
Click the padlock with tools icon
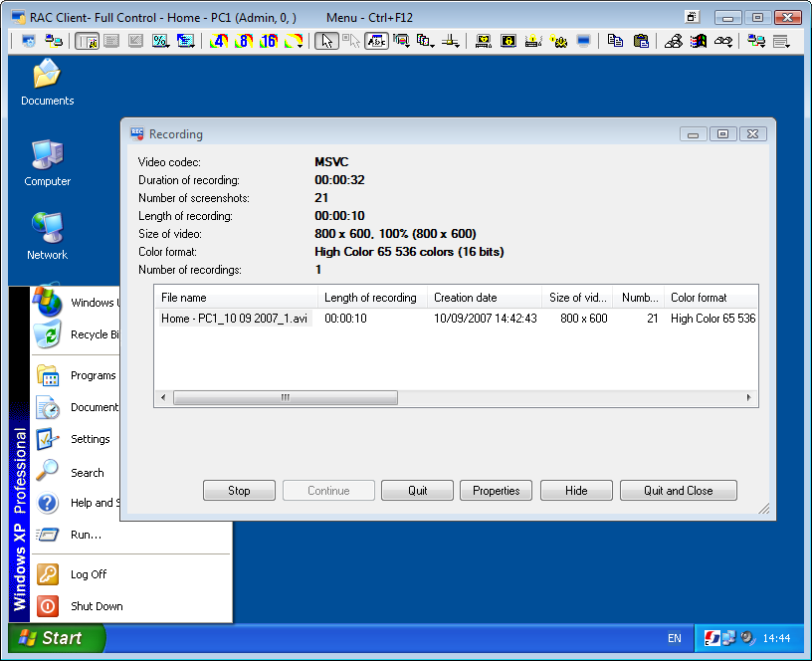[x=558, y=41]
